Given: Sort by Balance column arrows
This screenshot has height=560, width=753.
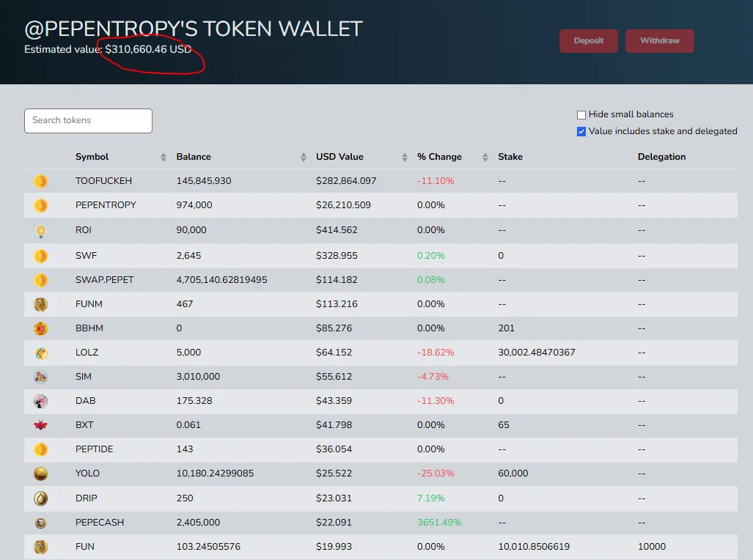Looking at the screenshot, I should tap(303, 157).
